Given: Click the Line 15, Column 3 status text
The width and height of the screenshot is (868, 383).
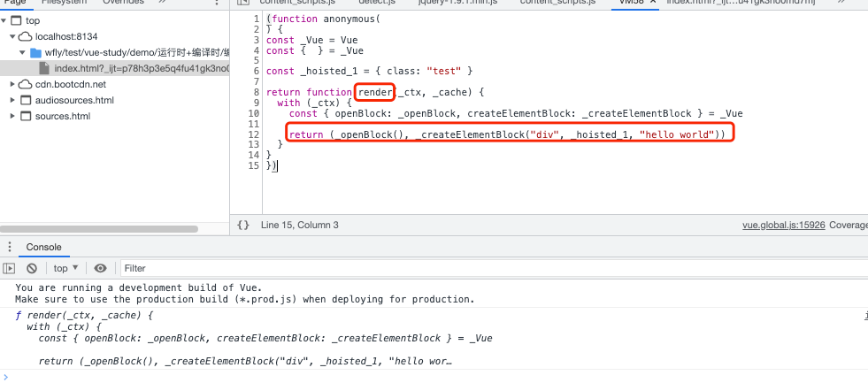Looking at the screenshot, I should (x=299, y=226).
